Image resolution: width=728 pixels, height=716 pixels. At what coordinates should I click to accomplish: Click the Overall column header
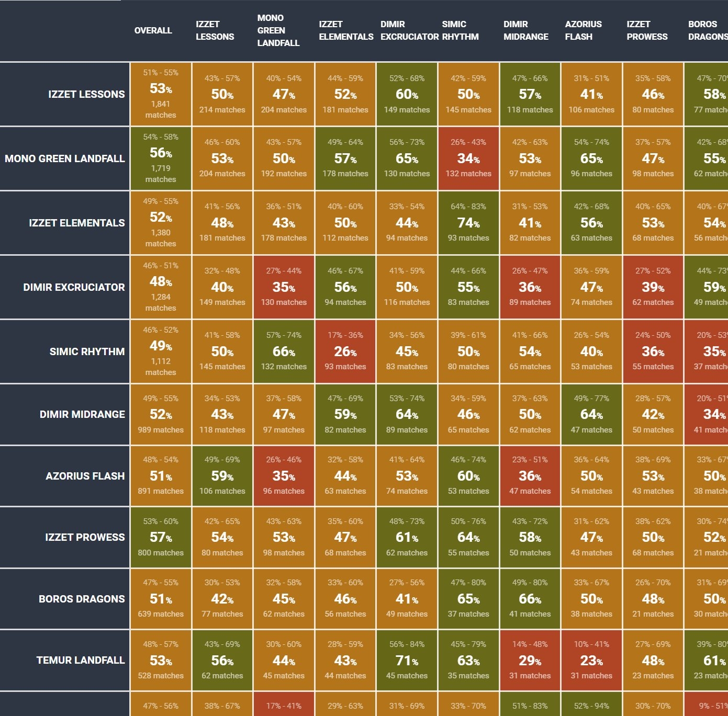pyautogui.click(x=153, y=30)
